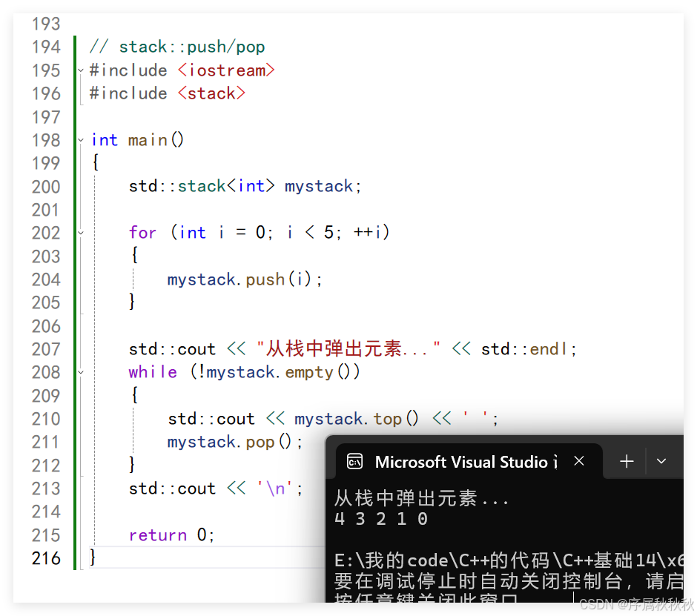This screenshot has width=697, height=616.
Task: Click the console terminal icon on tab
Action: 354,462
